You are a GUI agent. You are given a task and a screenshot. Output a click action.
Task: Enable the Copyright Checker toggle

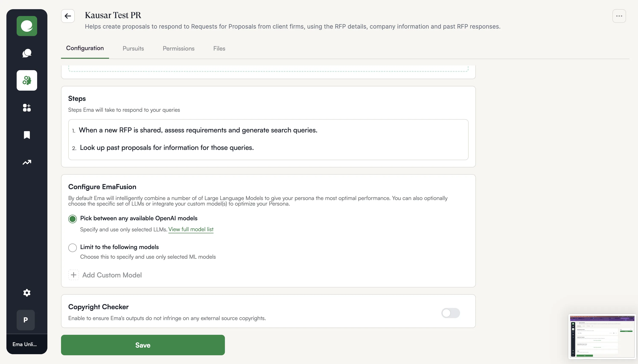pos(450,313)
